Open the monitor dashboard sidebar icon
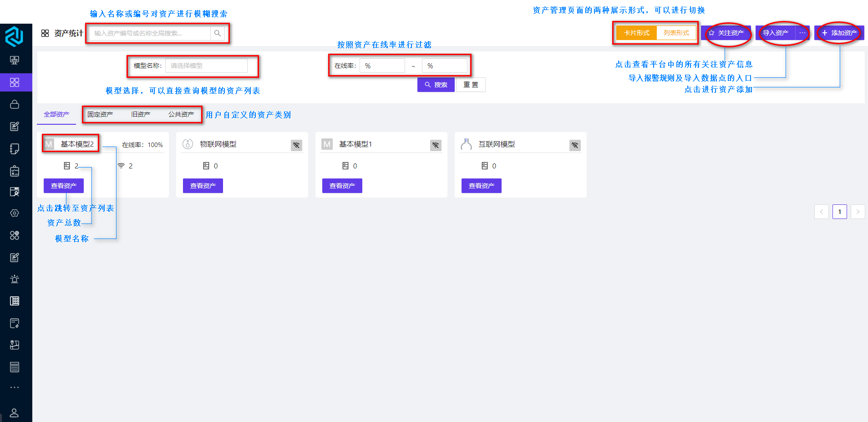Screen dimensions: 868x422 (15, 60)
